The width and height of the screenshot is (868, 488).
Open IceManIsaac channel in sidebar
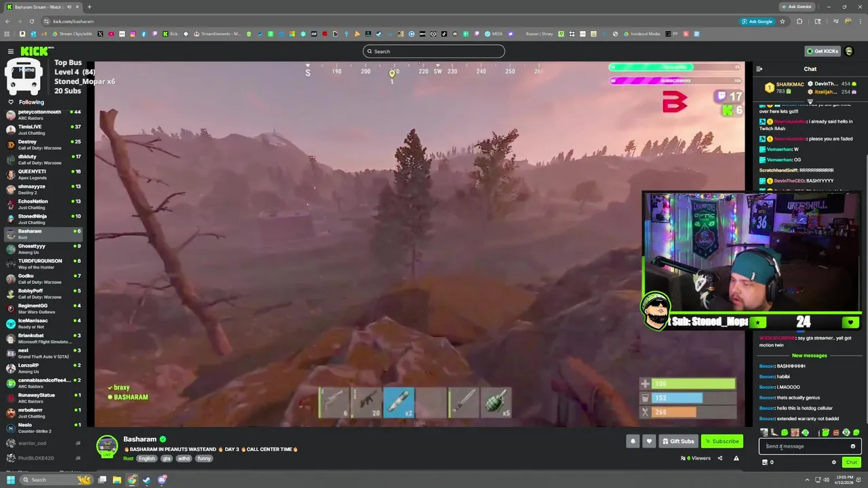[x=43, y=323]
